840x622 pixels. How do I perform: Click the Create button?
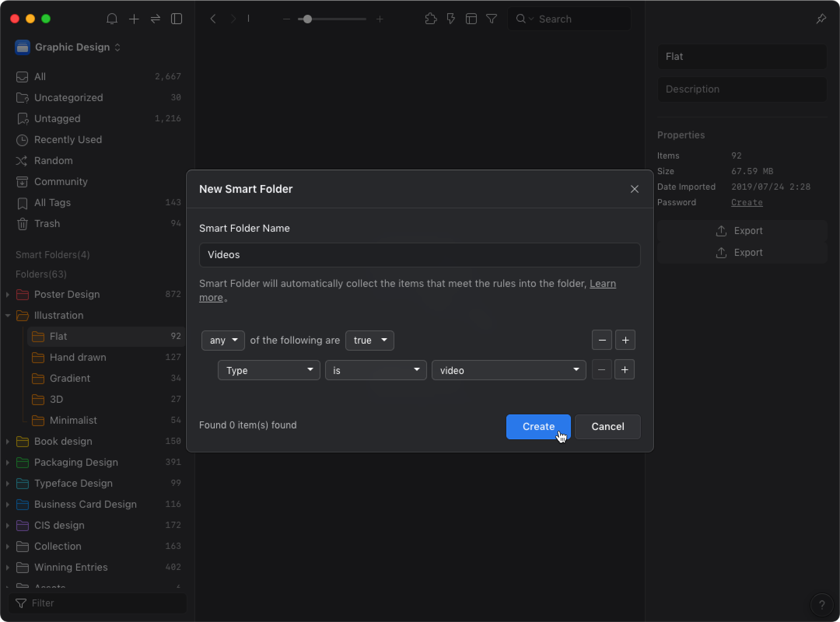click(538, 426)
